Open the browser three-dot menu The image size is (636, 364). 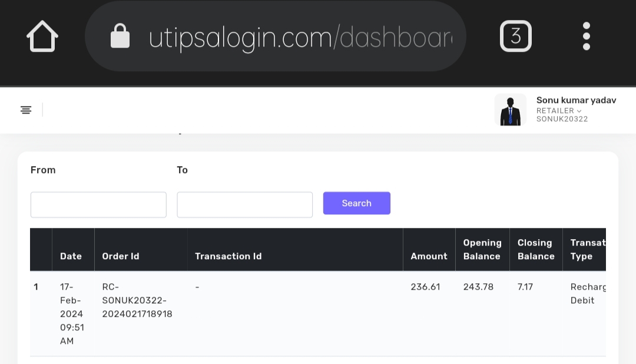(x=586, y=37)
